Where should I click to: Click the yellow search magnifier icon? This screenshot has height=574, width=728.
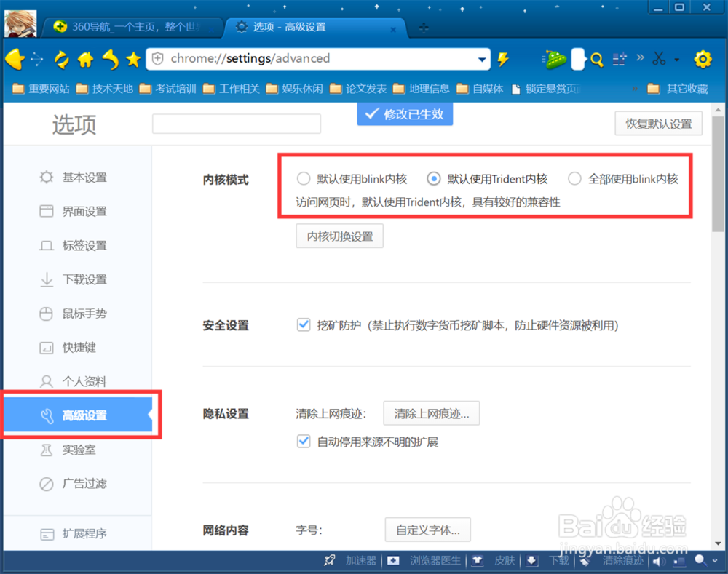click(x=597, y=60)
